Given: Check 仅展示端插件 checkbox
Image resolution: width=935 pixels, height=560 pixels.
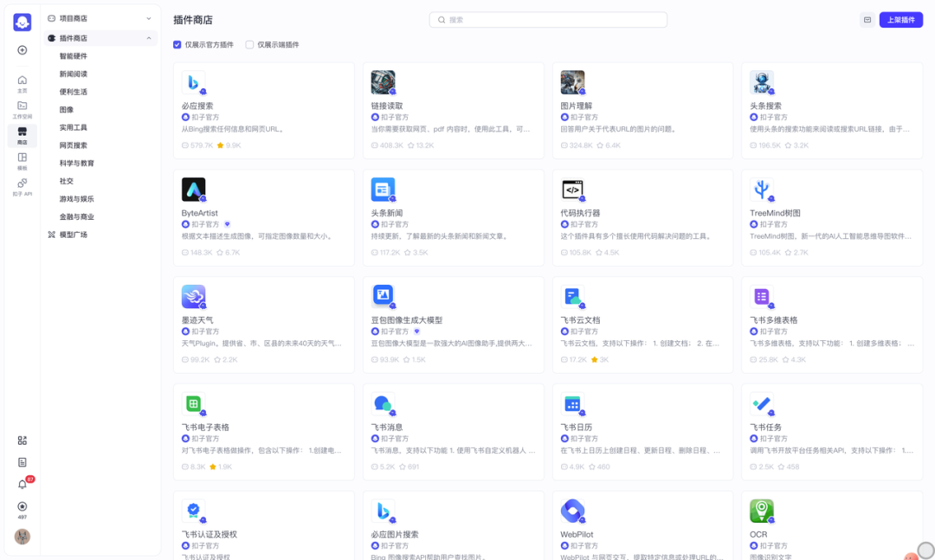Looking at the screenshot, I should pyautogui.click(x=250, y=45).
